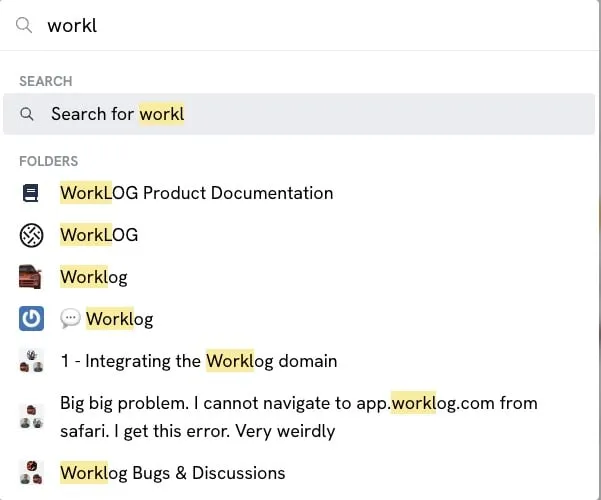Select the Search for workl option
The image size is (601, 500).
pos(299,114)
